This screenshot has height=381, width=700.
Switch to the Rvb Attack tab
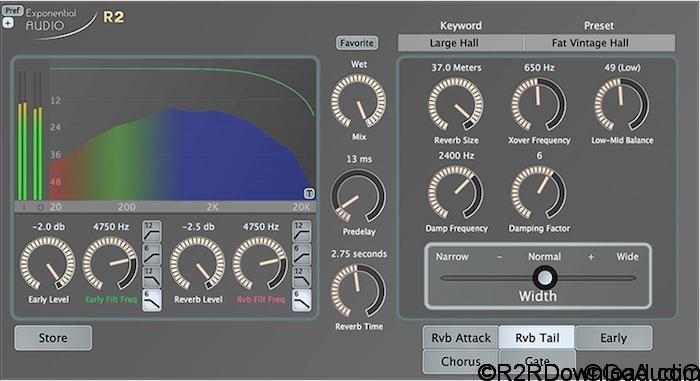461,338
